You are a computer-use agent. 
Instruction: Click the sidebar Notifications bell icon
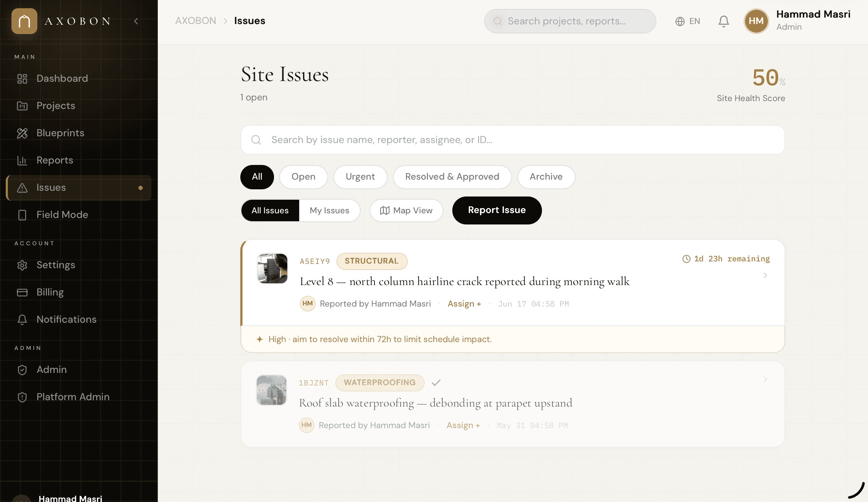point(22,319)
